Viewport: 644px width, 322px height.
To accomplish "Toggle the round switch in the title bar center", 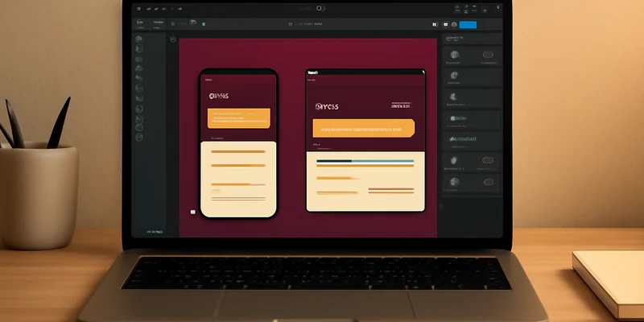I will (x=320, y=8).
